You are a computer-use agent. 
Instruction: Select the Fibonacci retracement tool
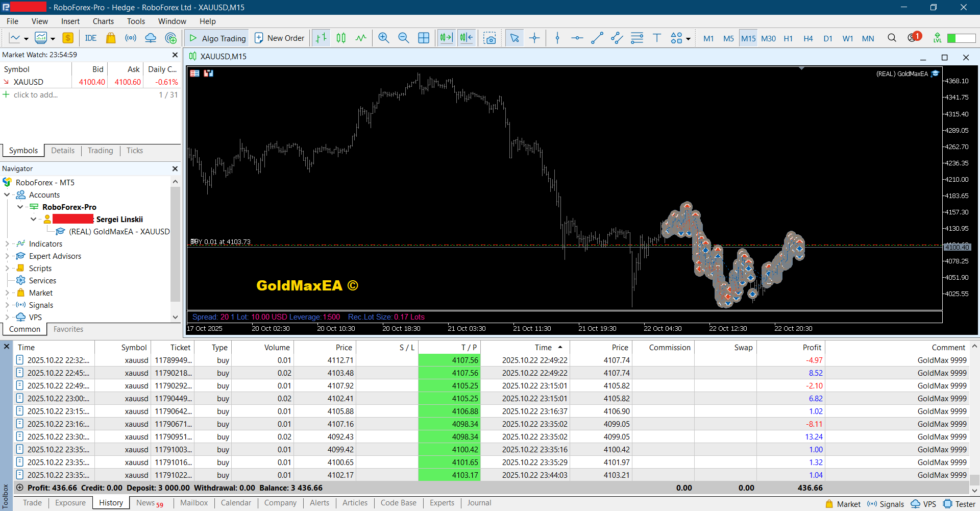[637, 38]
